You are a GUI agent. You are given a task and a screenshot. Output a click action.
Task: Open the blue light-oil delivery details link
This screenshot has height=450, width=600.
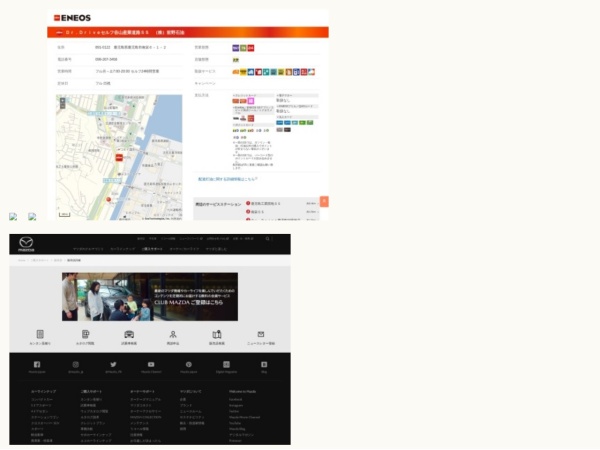[228, 179]
